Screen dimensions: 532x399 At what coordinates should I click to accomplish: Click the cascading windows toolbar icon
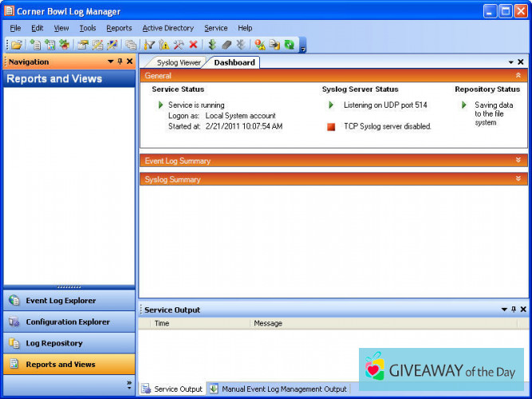(x=131, y=45)
